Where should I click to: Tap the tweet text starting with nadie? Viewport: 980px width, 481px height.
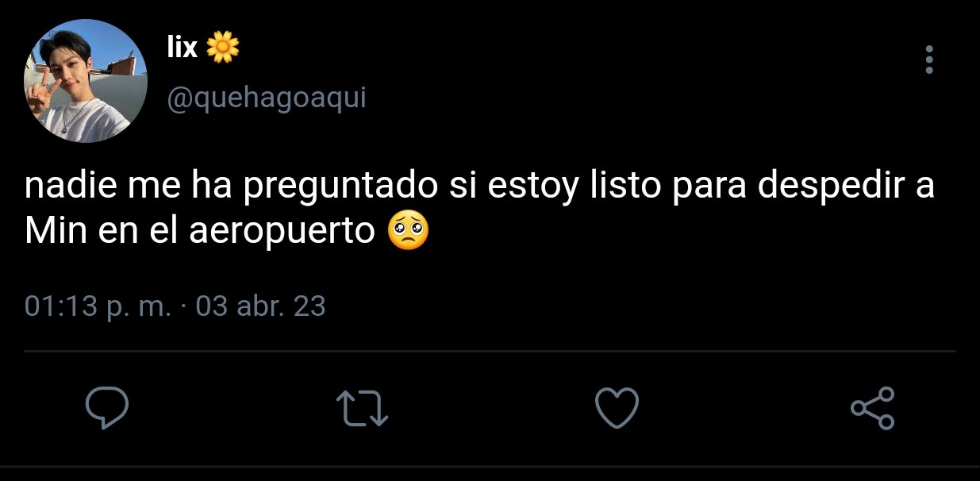479,210
